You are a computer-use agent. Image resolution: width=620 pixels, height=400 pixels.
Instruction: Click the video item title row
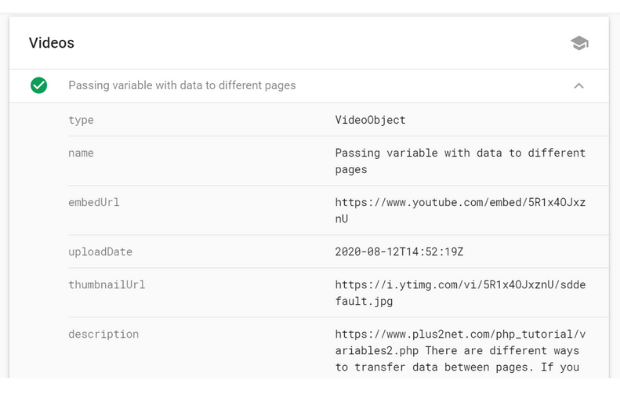[182, 86]
